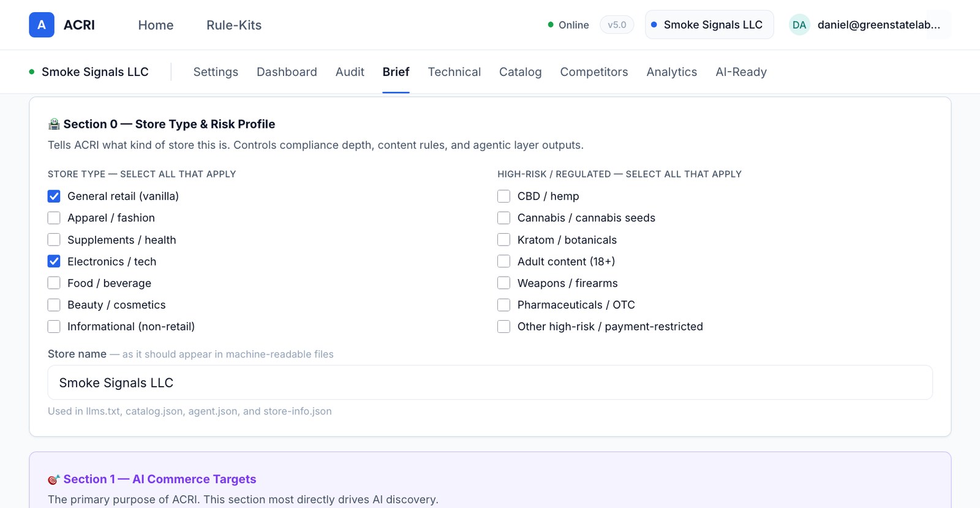Select the Brief tab

click(x=396, y=72)
